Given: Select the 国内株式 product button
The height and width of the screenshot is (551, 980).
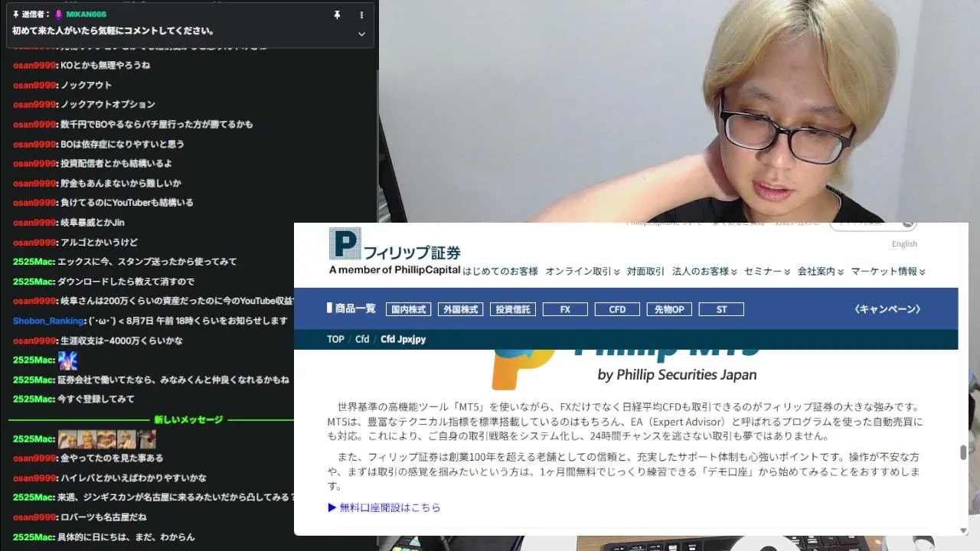Looking at the screenshot, I should click(x=409, y=309).
